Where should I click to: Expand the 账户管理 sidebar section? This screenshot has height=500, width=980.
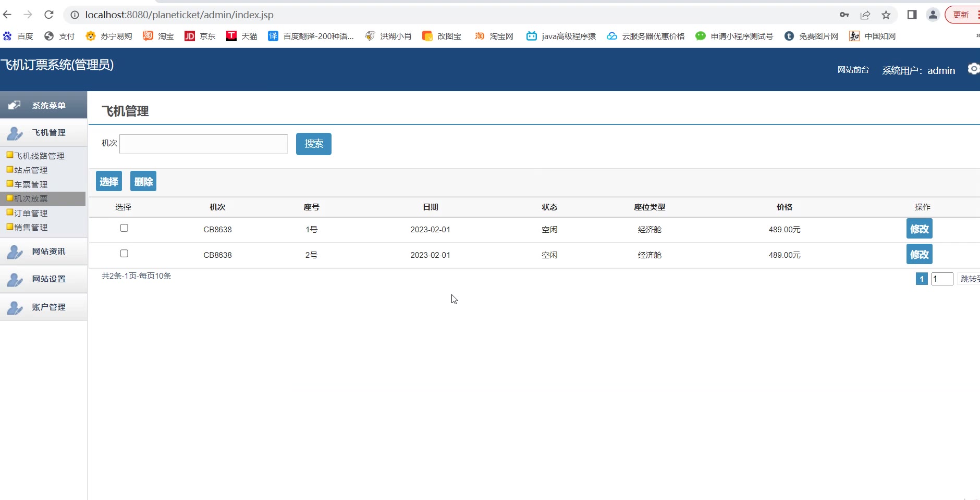point(44,307)
